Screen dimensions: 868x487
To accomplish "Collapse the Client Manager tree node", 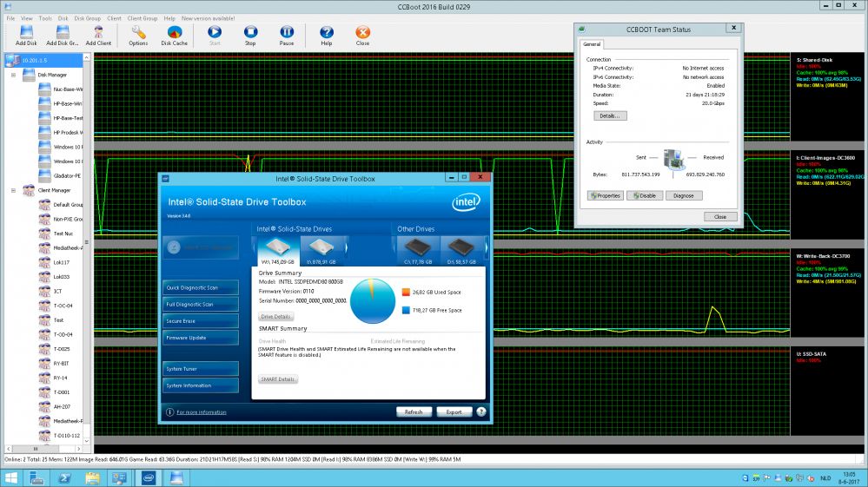I will click(13, 190).
